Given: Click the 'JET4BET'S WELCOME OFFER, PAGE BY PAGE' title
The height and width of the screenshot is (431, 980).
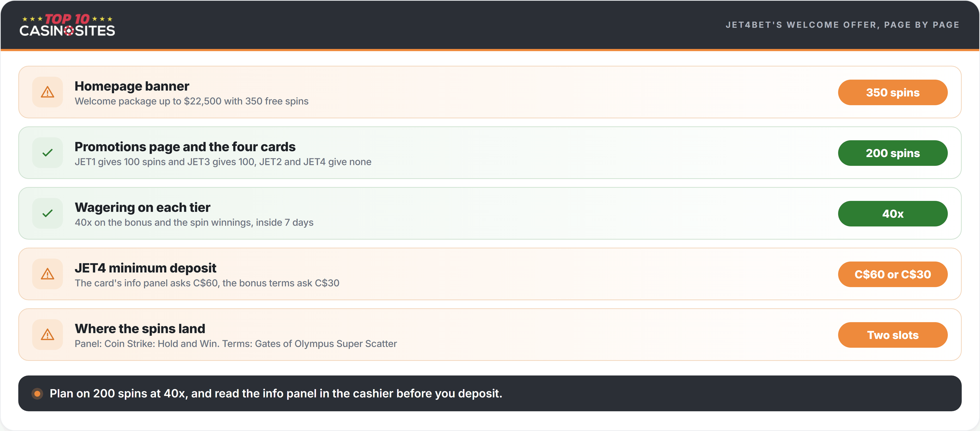Looking at the screenshot, I should [x=842, y=25].
